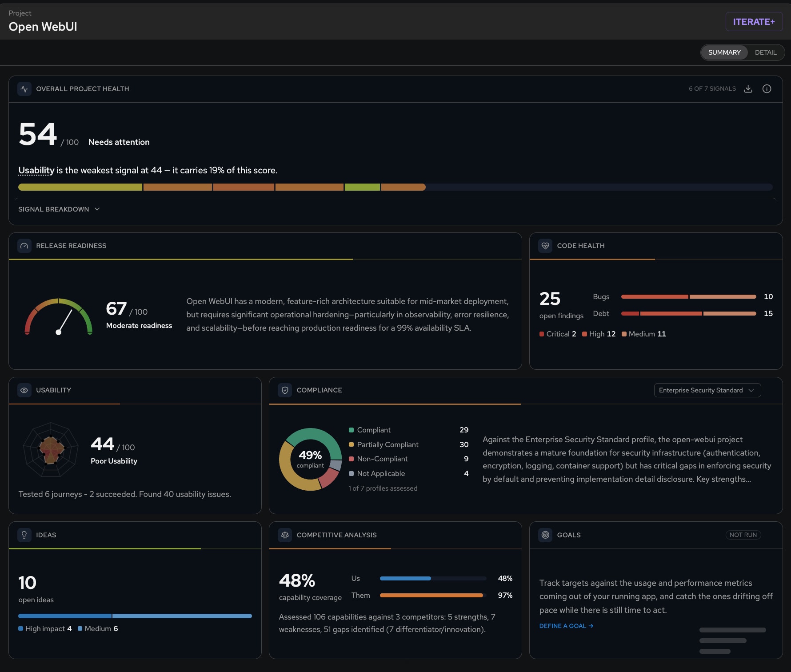
Task: Open the health score info icon
Action: (x=767, y=89)
